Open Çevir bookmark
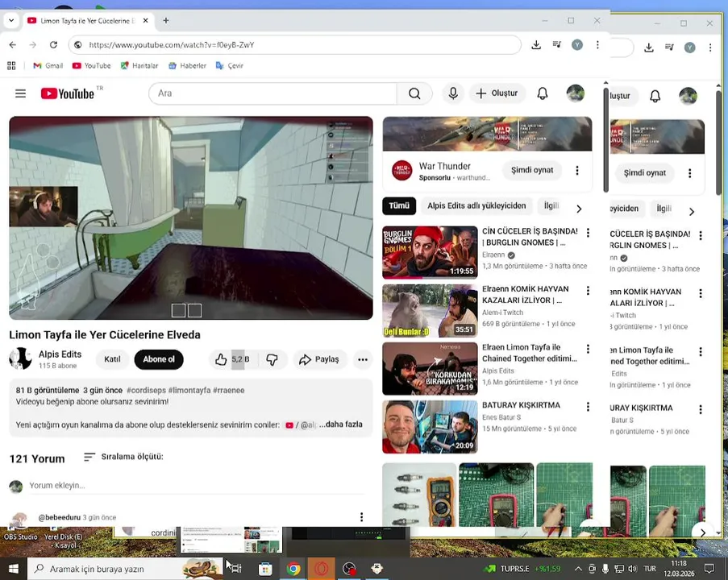The width and height of the screenshot is (728, 580). (229, 65)
